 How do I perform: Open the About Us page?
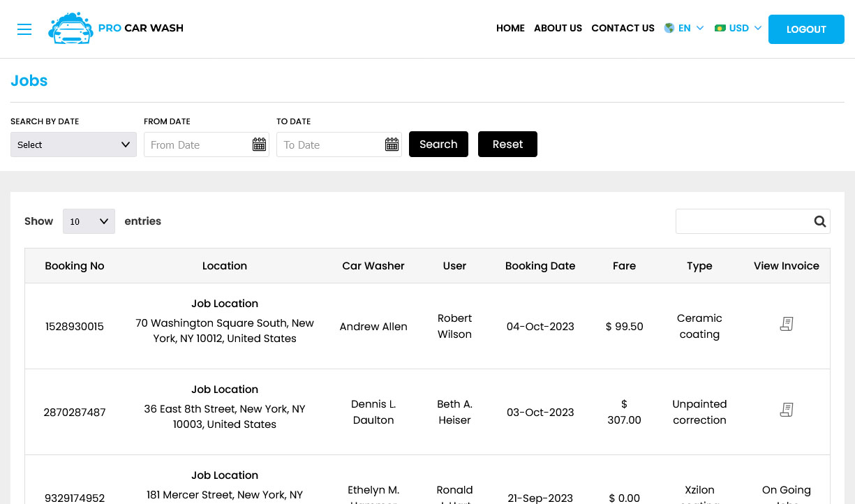click(x=558, y=28)
